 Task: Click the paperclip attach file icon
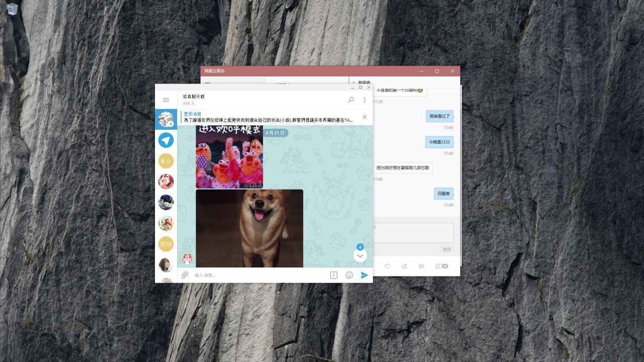[x=185, y=275]
